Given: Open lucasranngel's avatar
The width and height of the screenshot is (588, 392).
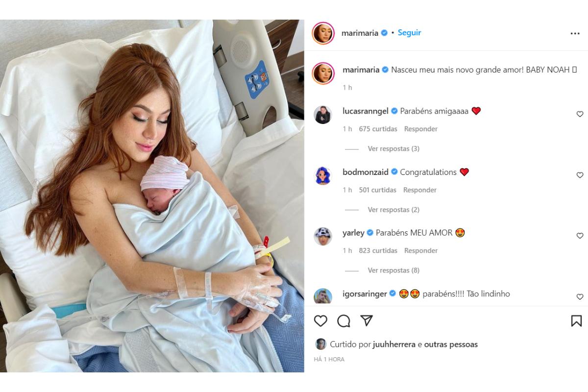Looking at the screenshot, I should click(323, 115).
